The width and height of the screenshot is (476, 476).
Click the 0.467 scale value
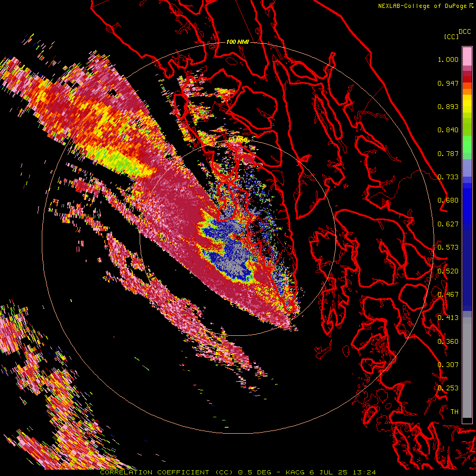(448, 295)
